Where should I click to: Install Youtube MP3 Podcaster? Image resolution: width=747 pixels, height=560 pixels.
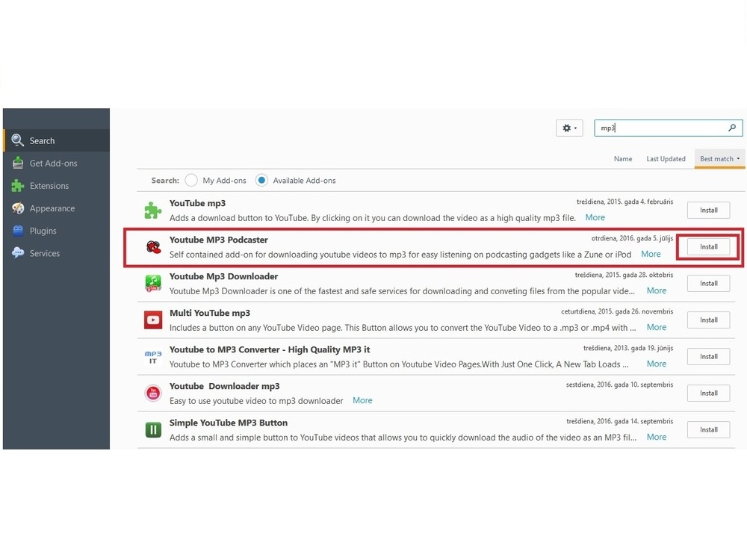pyautogui.click(x=708, y=246)
